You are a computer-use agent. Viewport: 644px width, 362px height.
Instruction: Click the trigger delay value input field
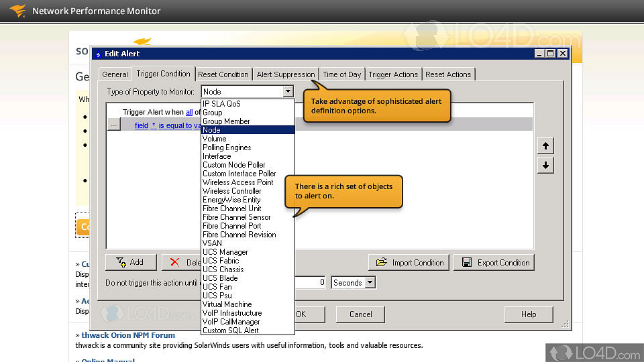click(310, 282)
